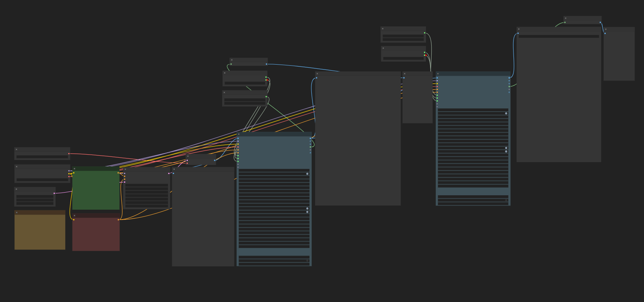The height and width of the screenshot is (302, 644).
Task: Collapse the large central dark preview node via its title dot
Action: (x=317, y=74)
